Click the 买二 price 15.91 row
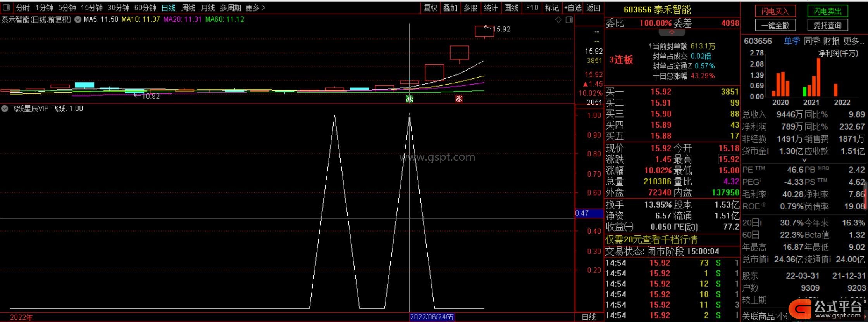Image resolution: width=868 pixels, height=322 pixels. click(672, 103)
